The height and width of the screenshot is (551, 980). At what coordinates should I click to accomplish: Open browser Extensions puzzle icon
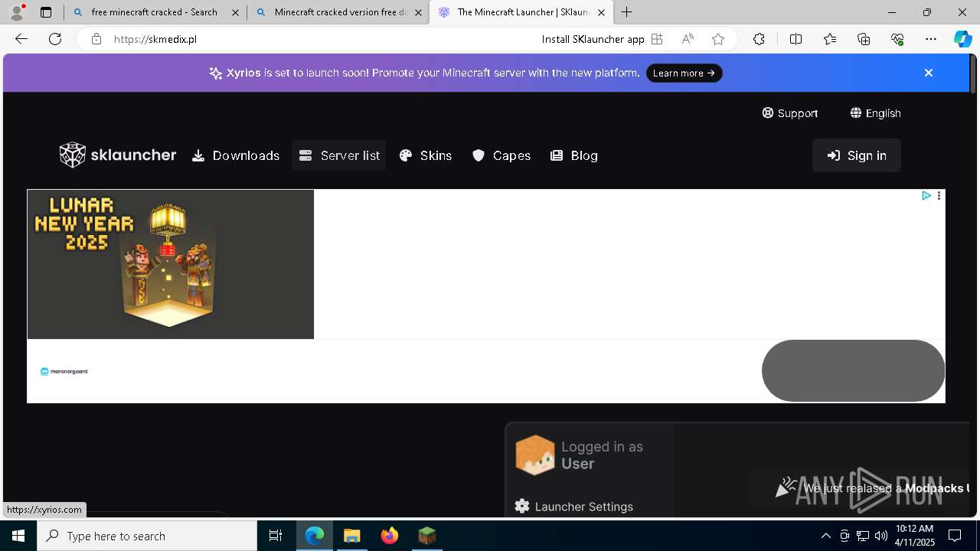[x=759, y=39]
